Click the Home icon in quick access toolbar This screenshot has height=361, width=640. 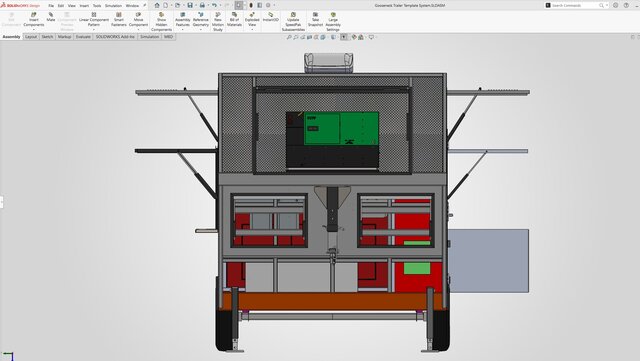157,5
